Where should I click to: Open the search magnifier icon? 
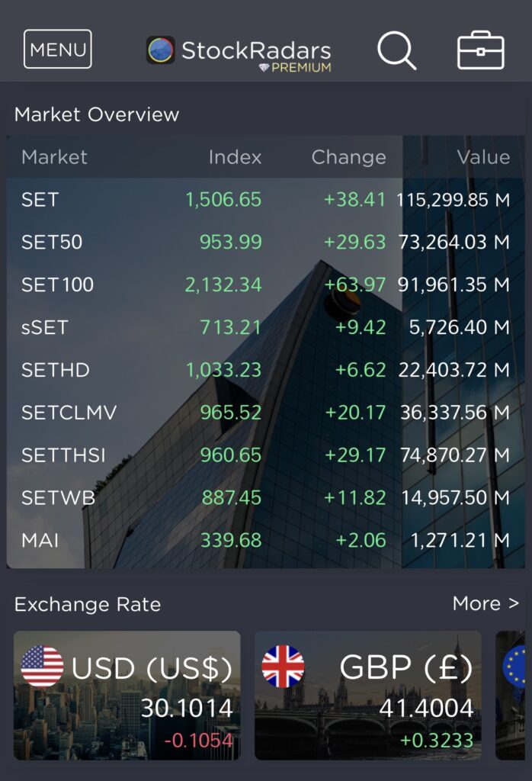coord(396,50)
